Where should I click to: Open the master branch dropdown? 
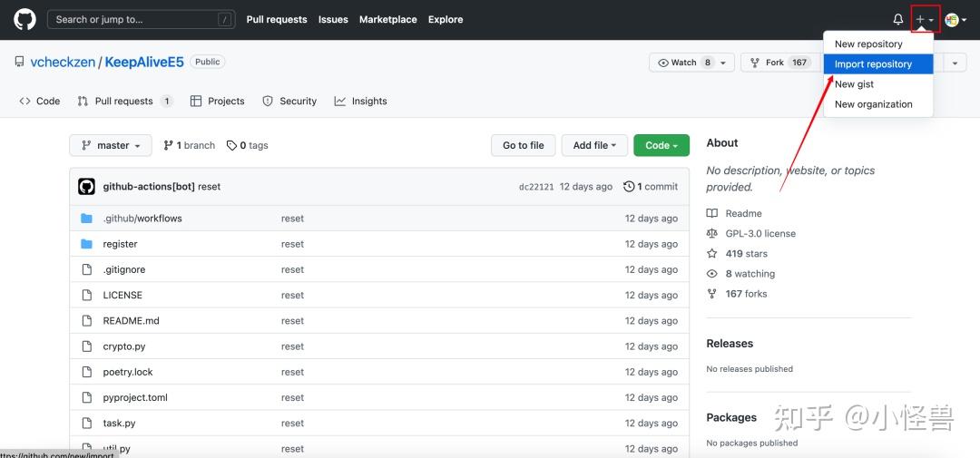pos(111,146)
